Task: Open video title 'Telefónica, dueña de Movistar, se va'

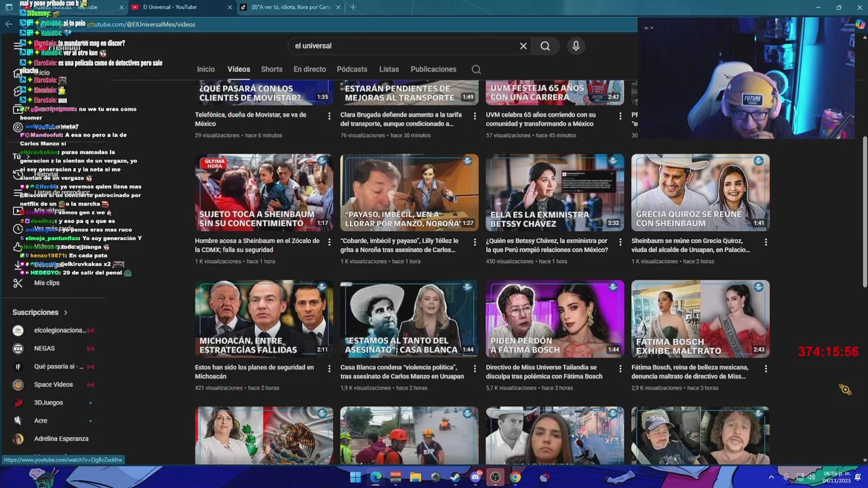Action: point(250,119)
